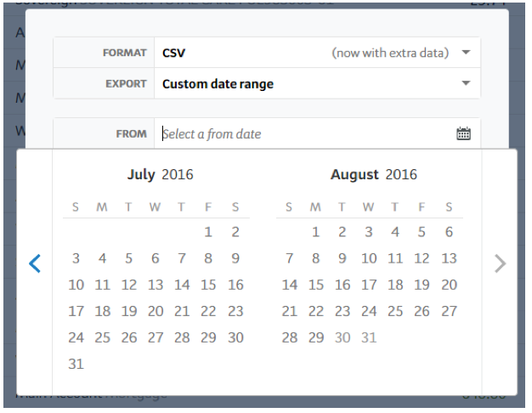Select August 1 in the calendar
Viewport: 532px width, 413px height.
click(x=315, y=232)
